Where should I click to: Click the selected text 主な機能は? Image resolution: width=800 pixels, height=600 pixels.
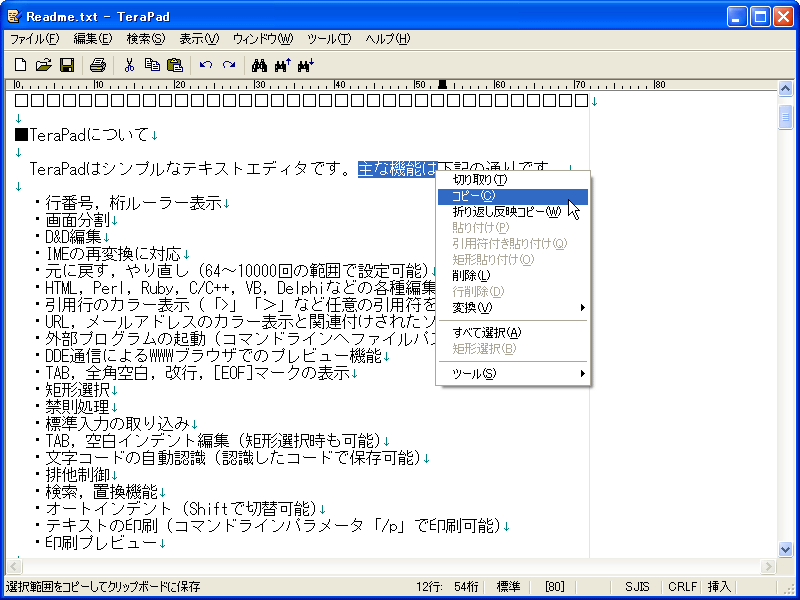point(398,168)
